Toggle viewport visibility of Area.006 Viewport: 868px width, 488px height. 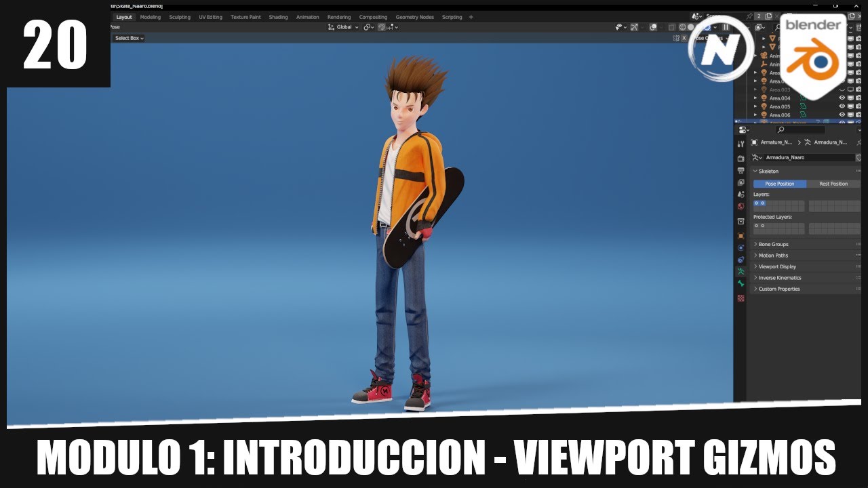pos(842,115)
